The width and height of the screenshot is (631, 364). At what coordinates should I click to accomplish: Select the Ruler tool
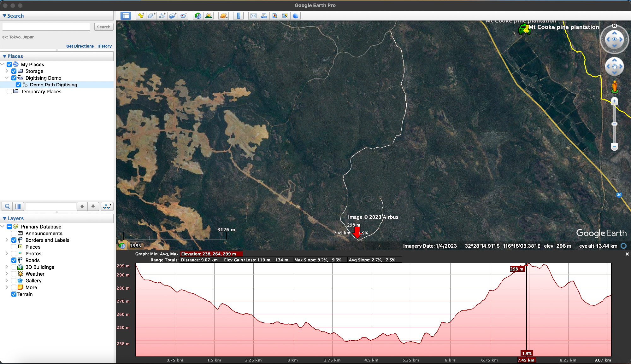tap(239, 16)
